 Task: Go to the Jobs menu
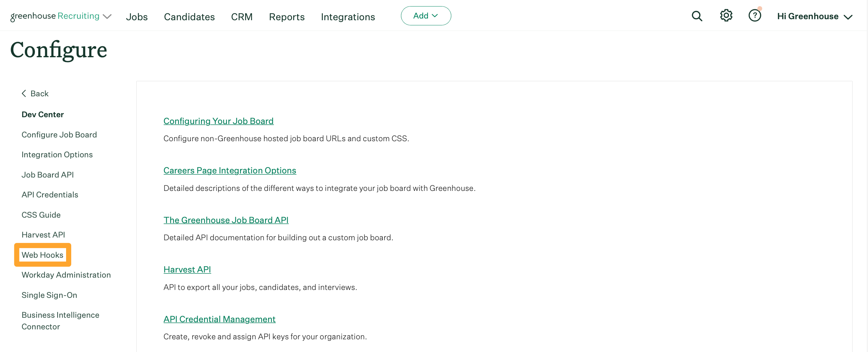(x=137, y=17)
